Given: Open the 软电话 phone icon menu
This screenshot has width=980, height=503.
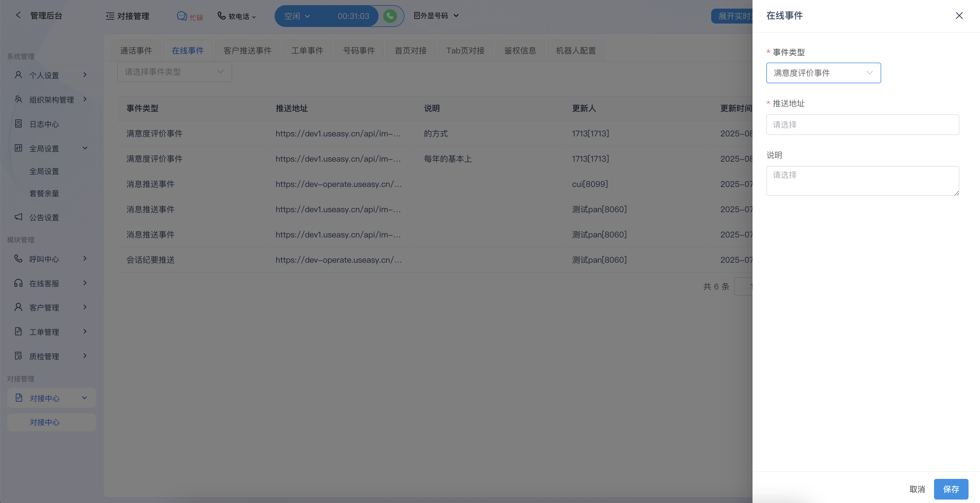Looking at the screenshot, I should coord(221,16).
